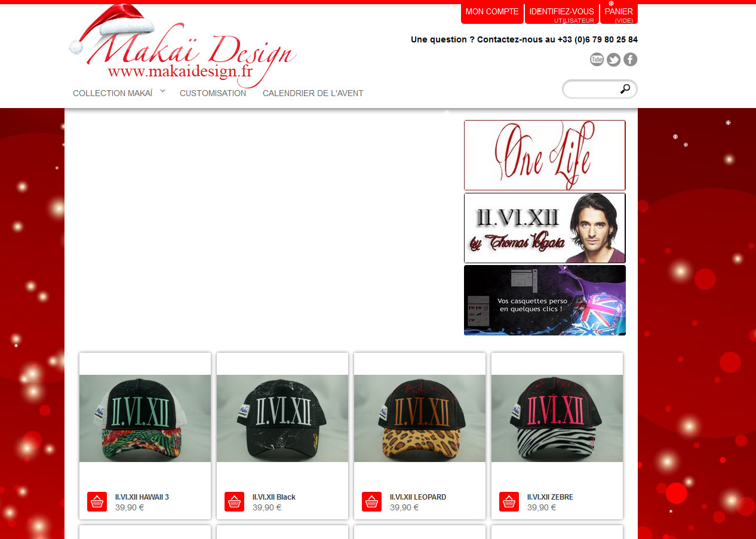Expand the COLLECTION MAKAÏ dropdown arrow
Image resolution: width=756 pixels, height=539 pixels.
pyautogui.click(x=162, y=91)
